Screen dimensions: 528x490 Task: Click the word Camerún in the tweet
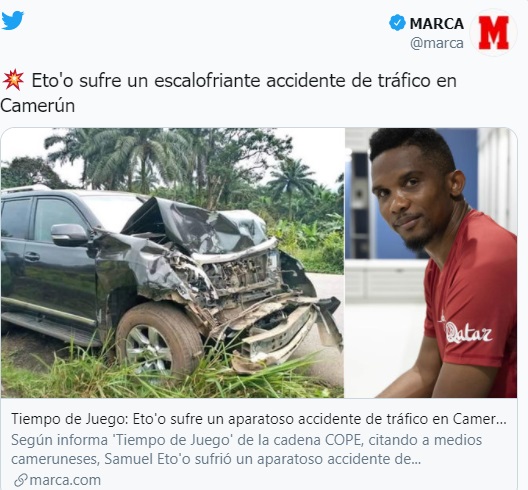tap(37, 106)
